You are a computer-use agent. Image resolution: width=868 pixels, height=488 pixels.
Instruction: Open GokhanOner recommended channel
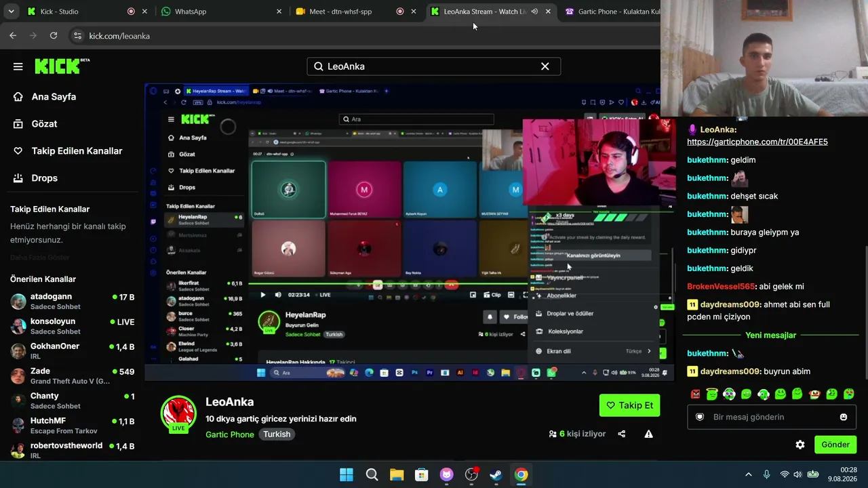click(x=72, y=351)
